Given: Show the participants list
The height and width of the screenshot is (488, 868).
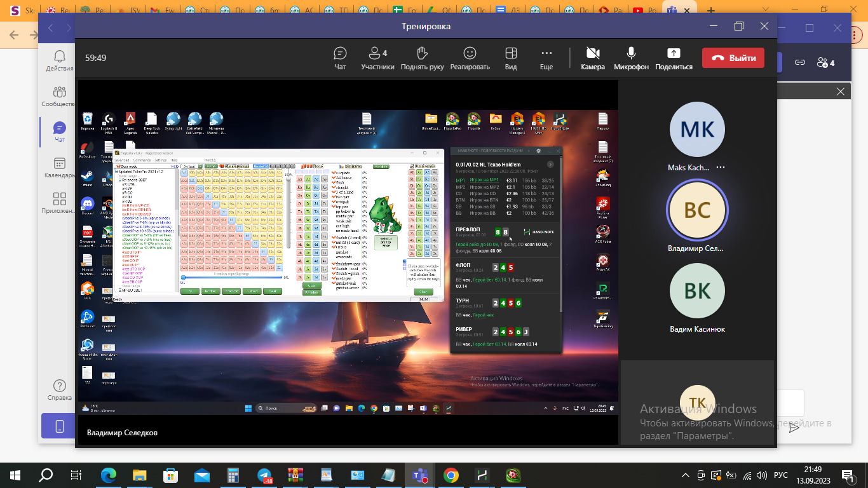Looking at the screenshot, I should [377, 58].
